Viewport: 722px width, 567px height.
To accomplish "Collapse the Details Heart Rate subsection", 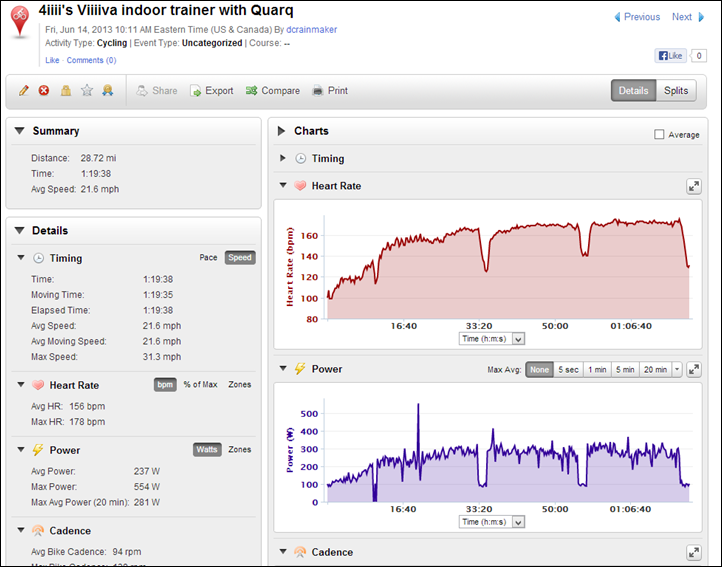I will coord(21,384).
